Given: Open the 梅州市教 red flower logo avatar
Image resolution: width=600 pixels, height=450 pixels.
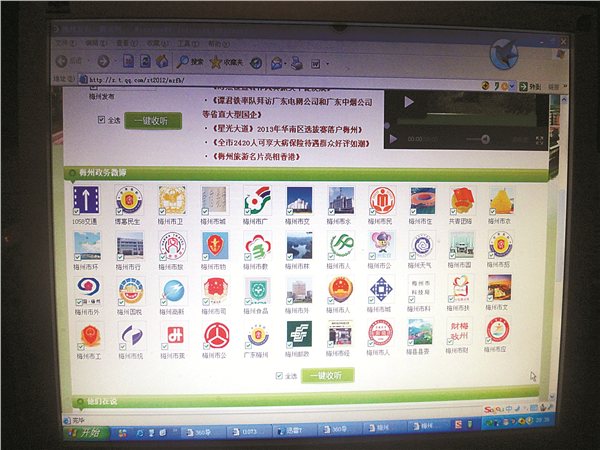Looking at the screenshot, I should tap(257, 246).
